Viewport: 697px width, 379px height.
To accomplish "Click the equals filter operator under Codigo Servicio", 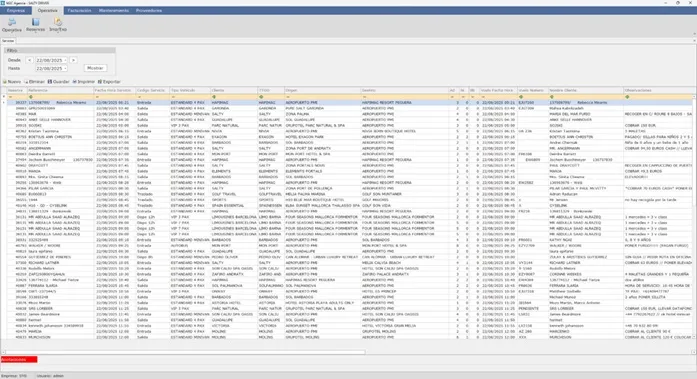I will 139,96.
